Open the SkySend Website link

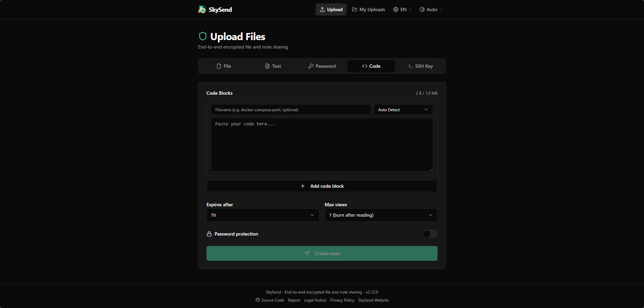point(373,300)
